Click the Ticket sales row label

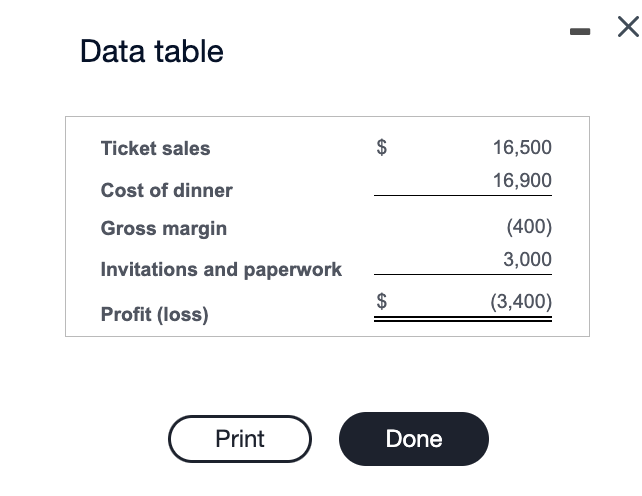coord(155,148)
